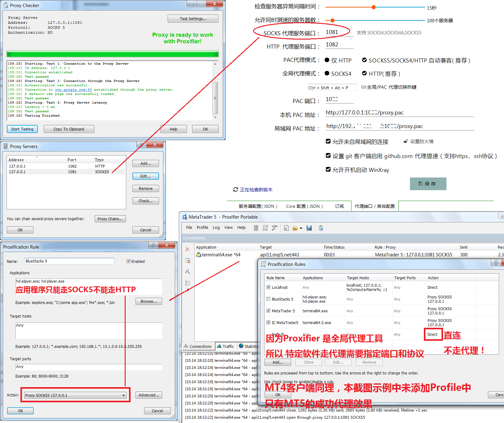Adjust 检查服务器异常间隔时间 slider handle
This screenshot has height=423, width=504.
(373, 7)
